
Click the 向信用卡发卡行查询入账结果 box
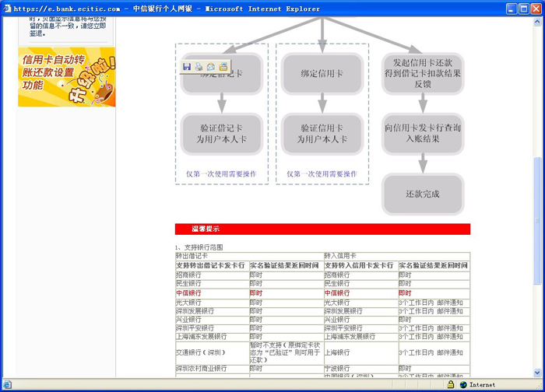tap(423, 133)
